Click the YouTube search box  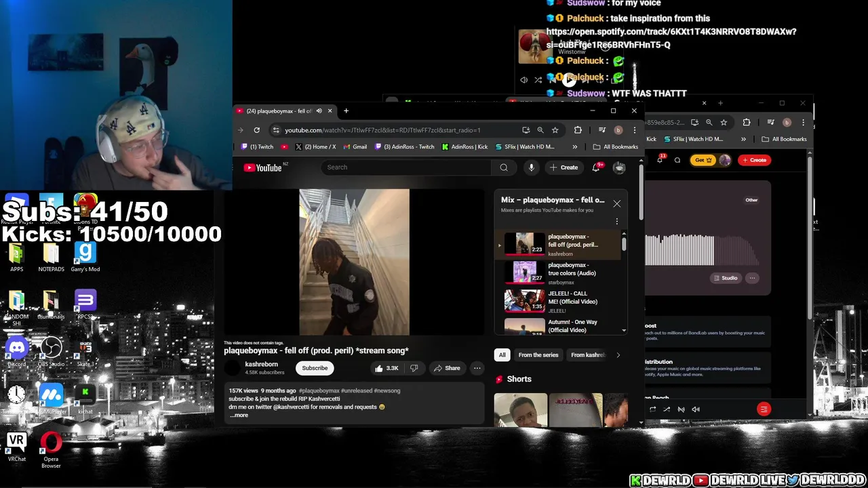[x=405, y=167]
